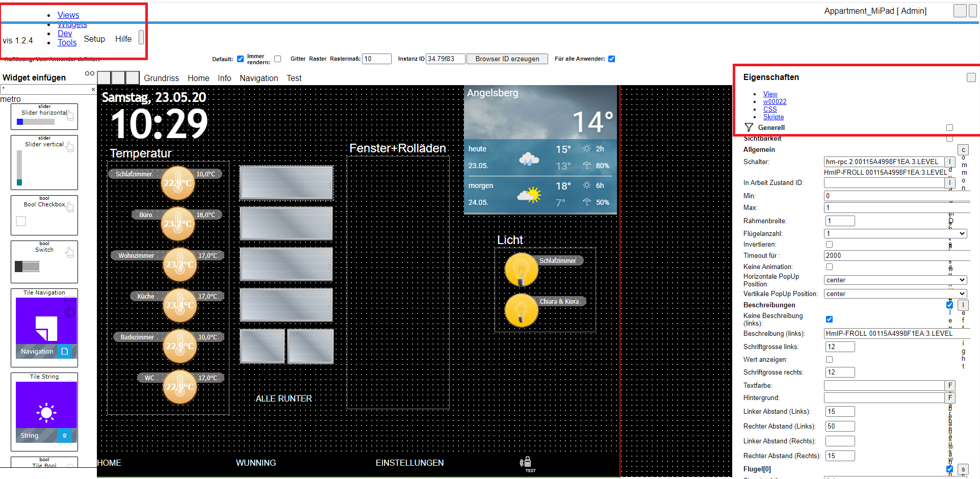Enable the Keine Animation checkbox
980x479 pixels.
click(830, 267)
